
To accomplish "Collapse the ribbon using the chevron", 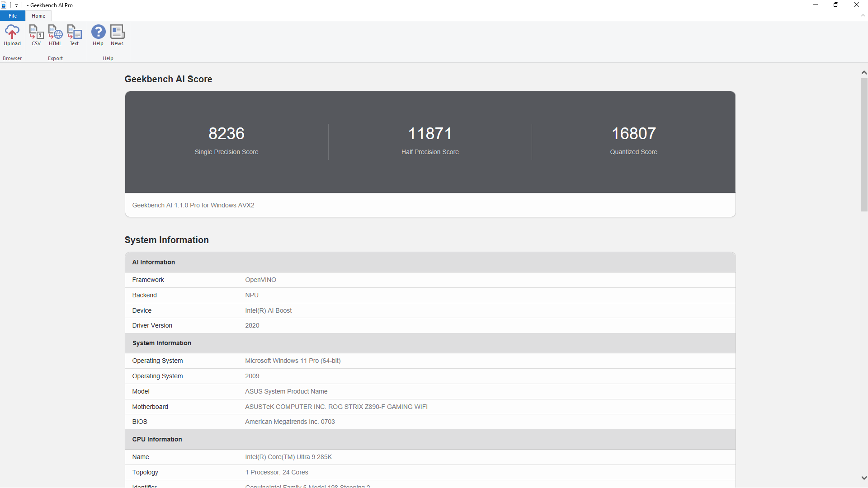I will click(x=863, y=15).
